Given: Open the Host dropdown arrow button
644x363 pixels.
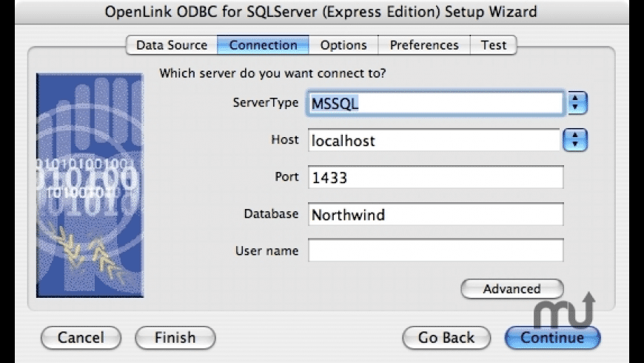Looking at the screenshot, I should [x=577, y=139].
